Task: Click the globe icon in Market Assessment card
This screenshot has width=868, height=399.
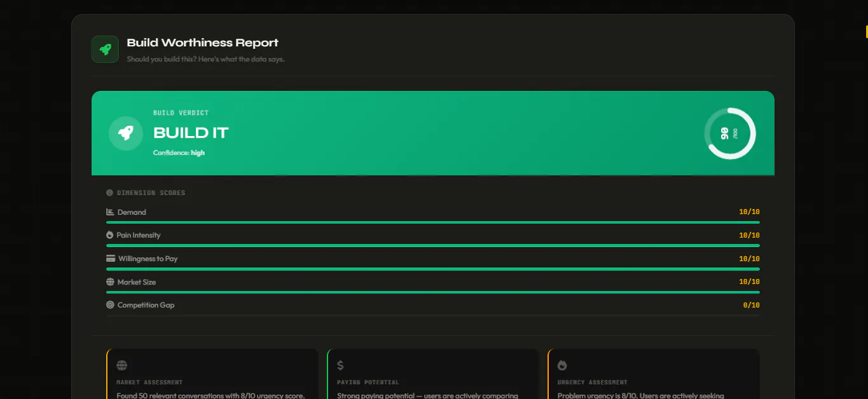Action: [122, 365]
